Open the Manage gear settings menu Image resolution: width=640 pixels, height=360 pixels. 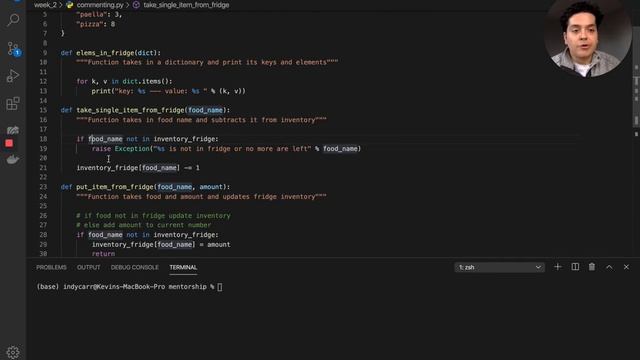[x=13, y=352]
